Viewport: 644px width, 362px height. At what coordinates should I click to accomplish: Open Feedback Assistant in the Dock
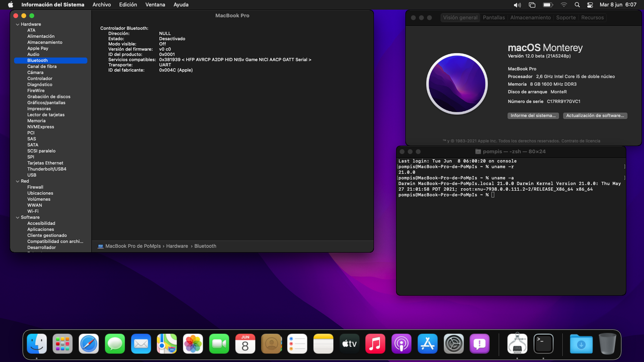[x=480, y=344]
